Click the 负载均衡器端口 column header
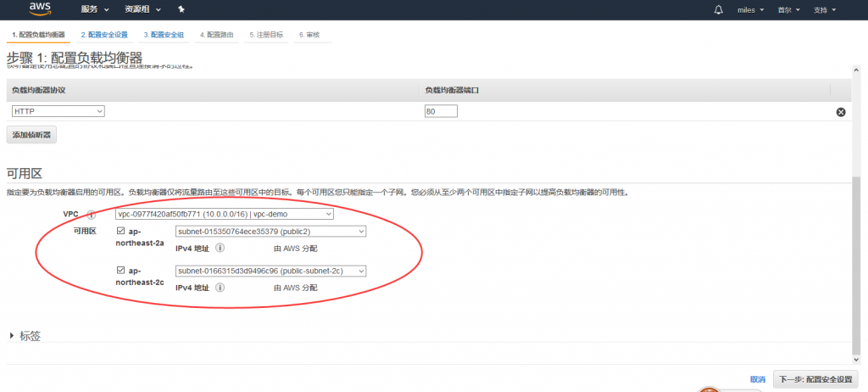The height and width of the screenshot is (392, 868). click(452, 90)
